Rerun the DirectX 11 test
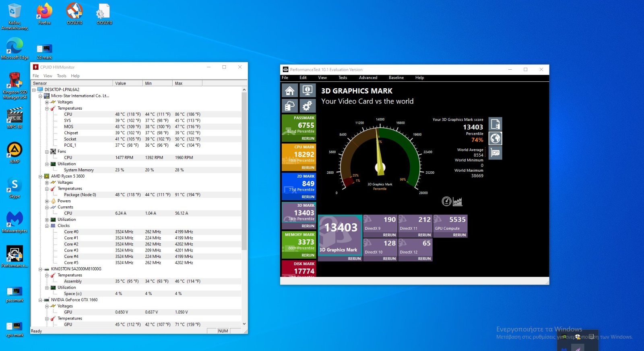 (x=424, y=235)
